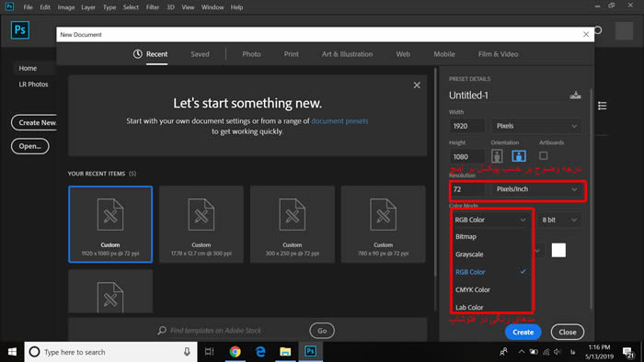Click the Width input field showing 1920
The height and width of the screenshot is (362, 644).
click(x=467, y=126)
